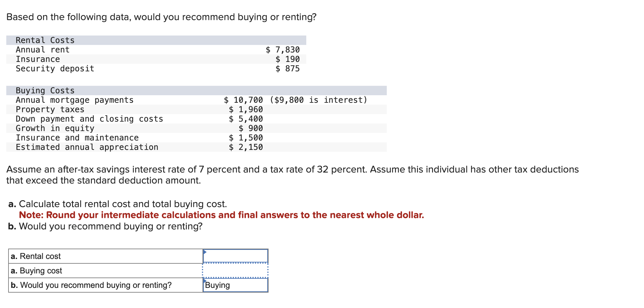Open the Buying recommendation dropdown
The image size is (644, 308).
pyautogui.click(x=235, y=285)
